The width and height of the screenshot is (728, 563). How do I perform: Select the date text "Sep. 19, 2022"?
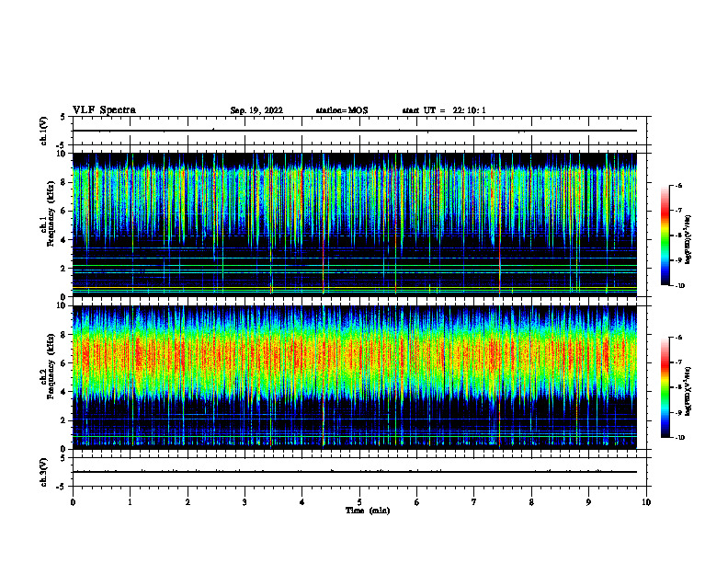[x=256, y=110]
